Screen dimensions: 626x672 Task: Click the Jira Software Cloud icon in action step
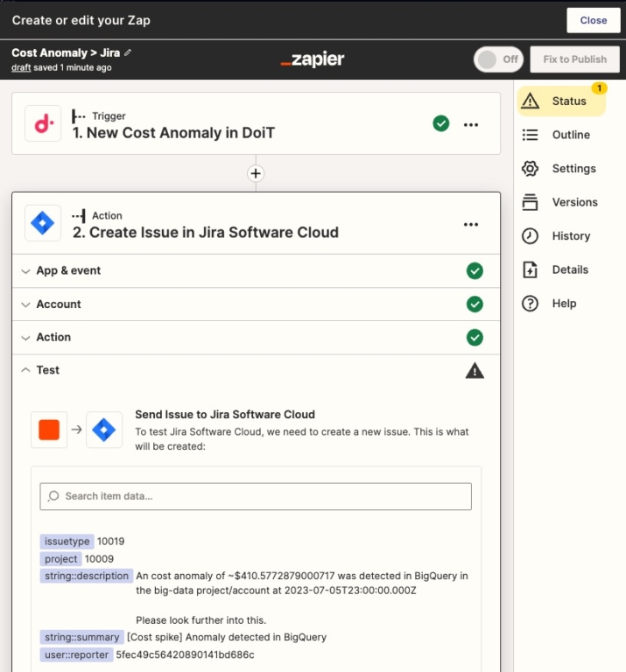tap(43, 223)
